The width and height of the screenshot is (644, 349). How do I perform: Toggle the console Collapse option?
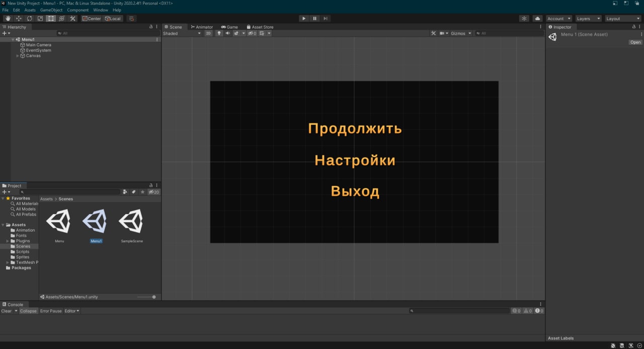point(28,311)
